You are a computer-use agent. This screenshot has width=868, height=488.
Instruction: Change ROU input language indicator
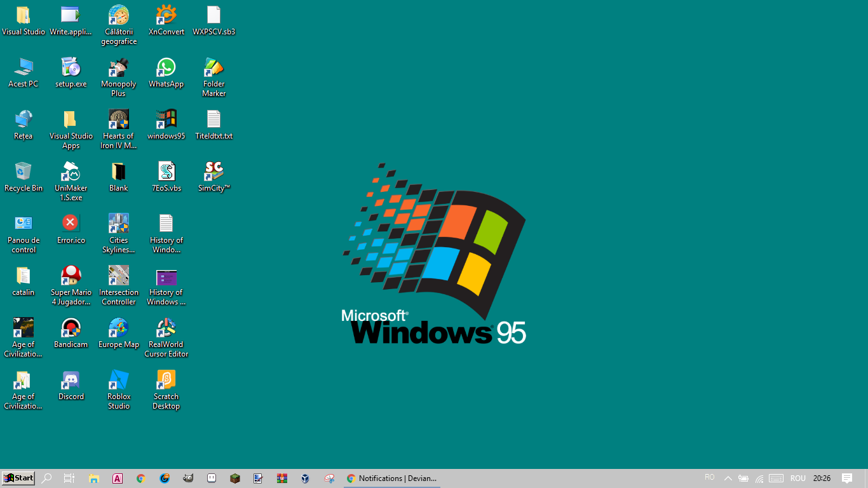click(x=798, y=478)
